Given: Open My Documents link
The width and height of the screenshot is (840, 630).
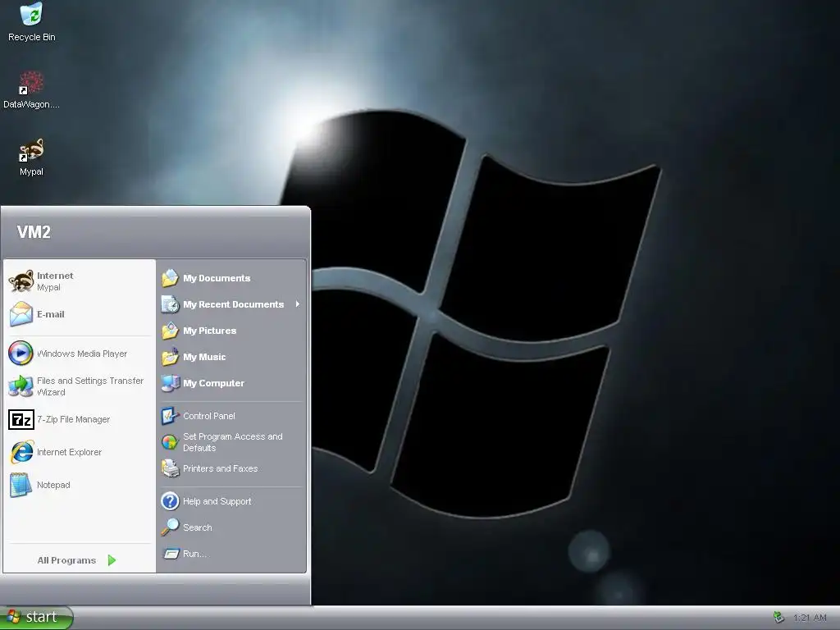Looking at the screenshot, I should pos(233,278).
